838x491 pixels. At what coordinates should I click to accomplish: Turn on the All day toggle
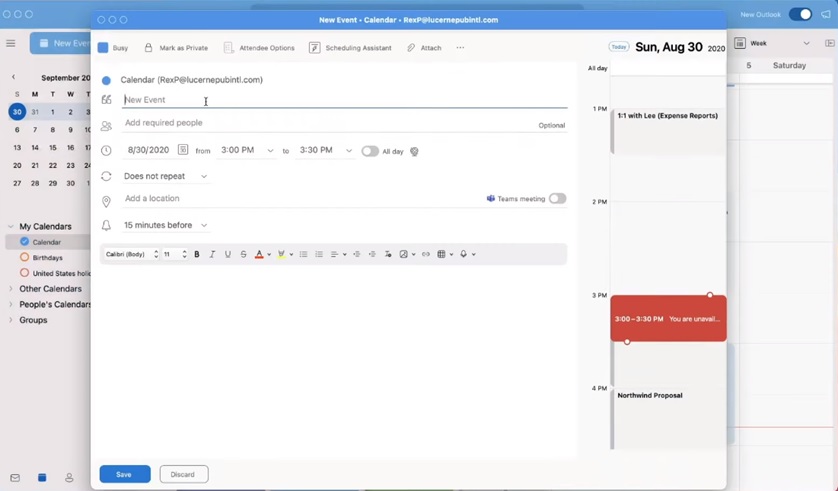370,151
